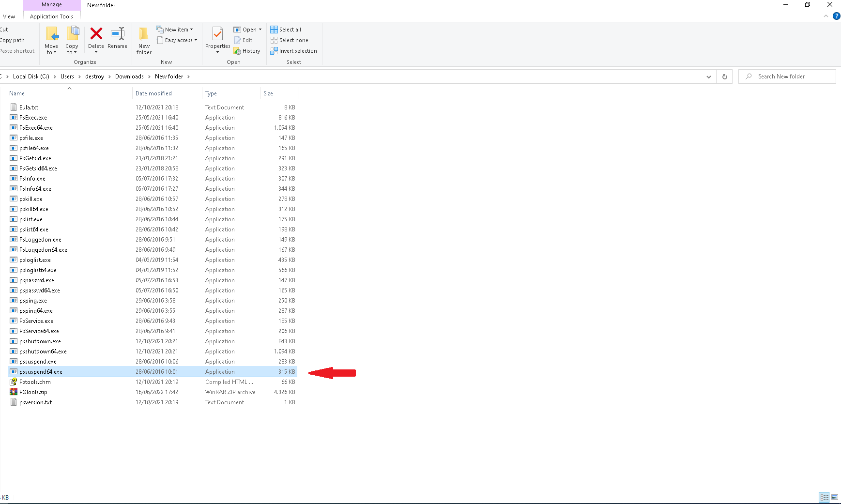Create a New folder from the ribbon
The width and height of the screenshot is (841, 504).
[x=144, y=41]
